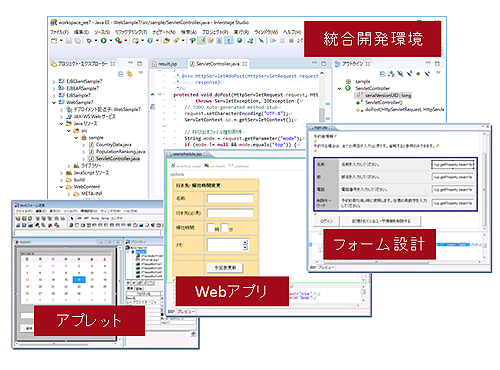Open the ファイル(F) menu in Interstage Studio
Screen dimensions: 500x370
(x=59, y=32)
